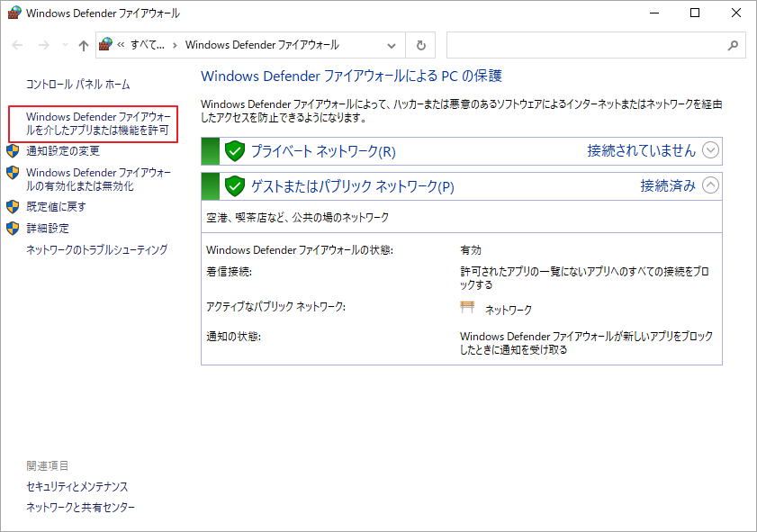Navigate up one level with the up arrow
The width and height of the screenshot is (757, 532).
pos(83,44)
